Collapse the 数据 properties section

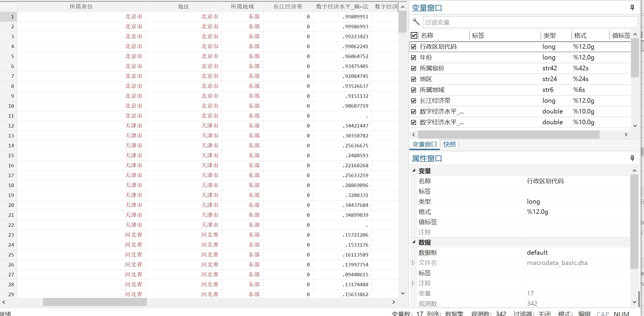tap(414, 242)
